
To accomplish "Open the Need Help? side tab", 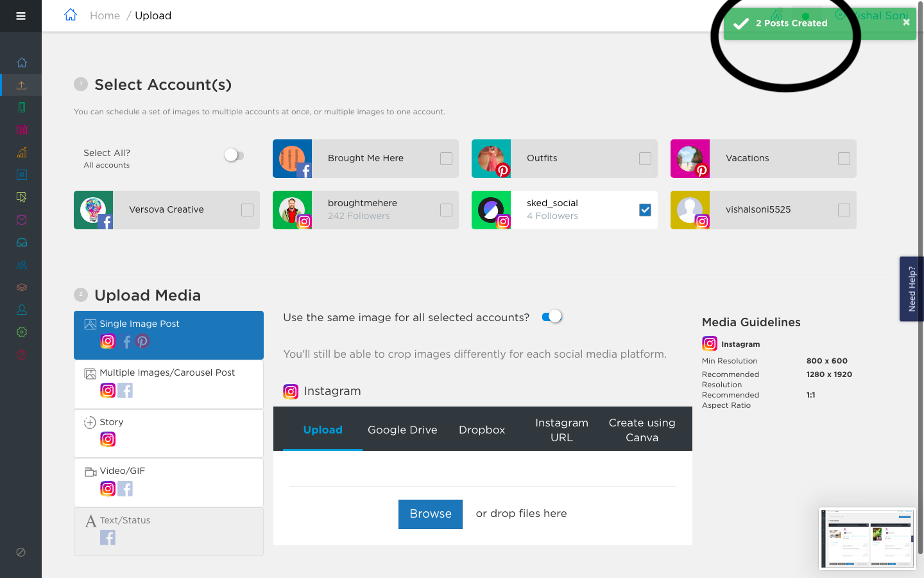I will pyautogui.click(x=912, y=289).
